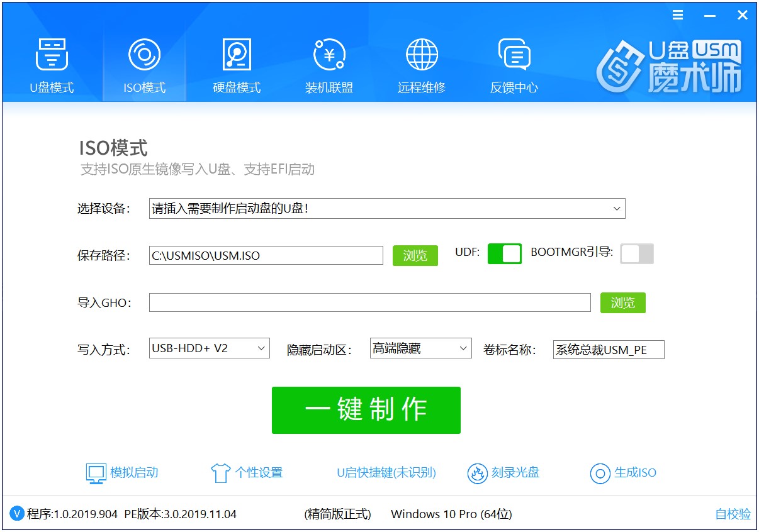Focus the empty 导入GHO path field
The image size is (759, 532).
(370, 302)
